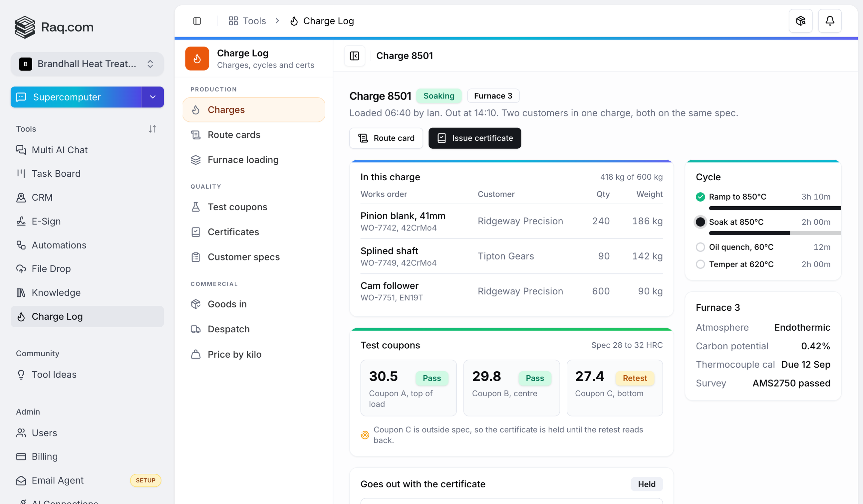Click the Furnace loading layers icon

(195, 160)
